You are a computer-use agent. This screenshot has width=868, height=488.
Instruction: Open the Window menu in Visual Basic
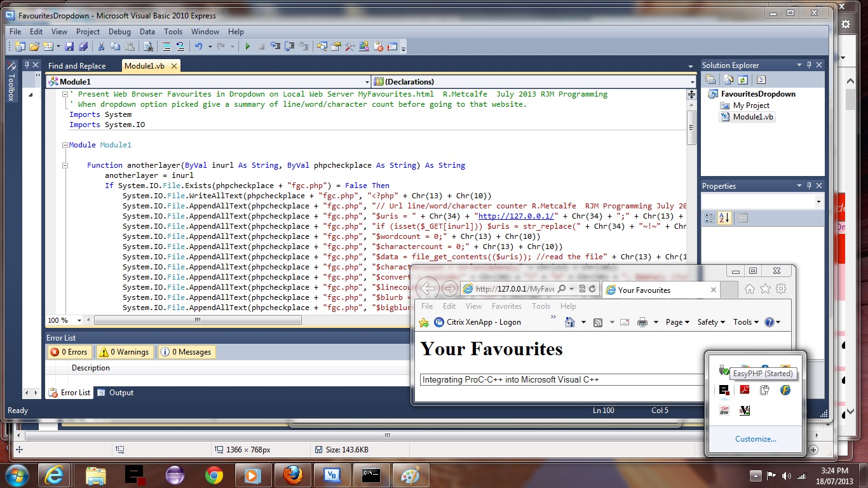205,31
